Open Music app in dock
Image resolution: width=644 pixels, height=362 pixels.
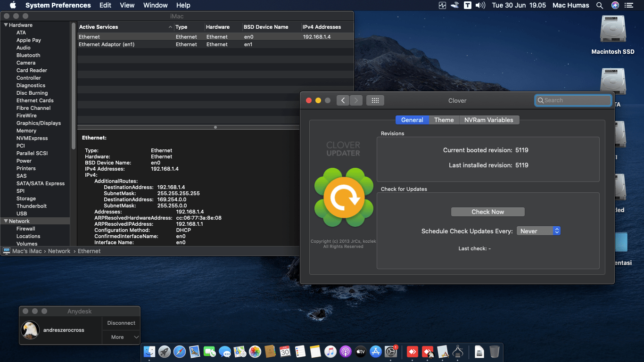tap(330, 352)
